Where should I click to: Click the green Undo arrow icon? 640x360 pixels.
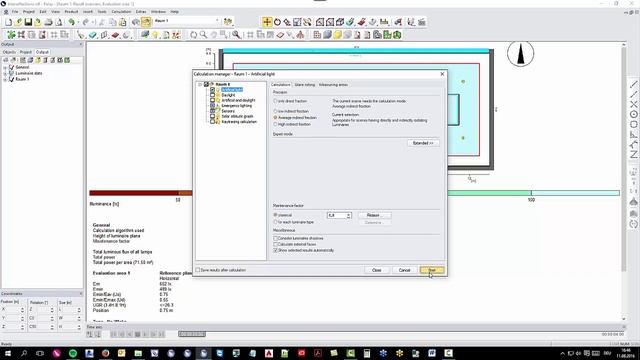(x=72, y=22)
